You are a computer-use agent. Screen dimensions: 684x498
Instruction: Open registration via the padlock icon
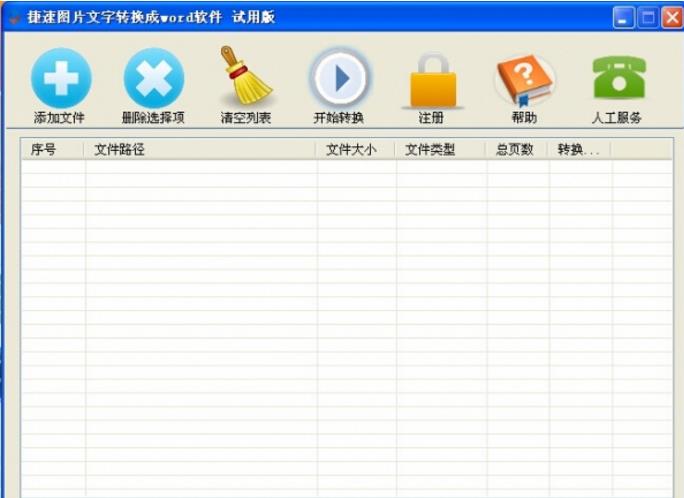(432, 80)
